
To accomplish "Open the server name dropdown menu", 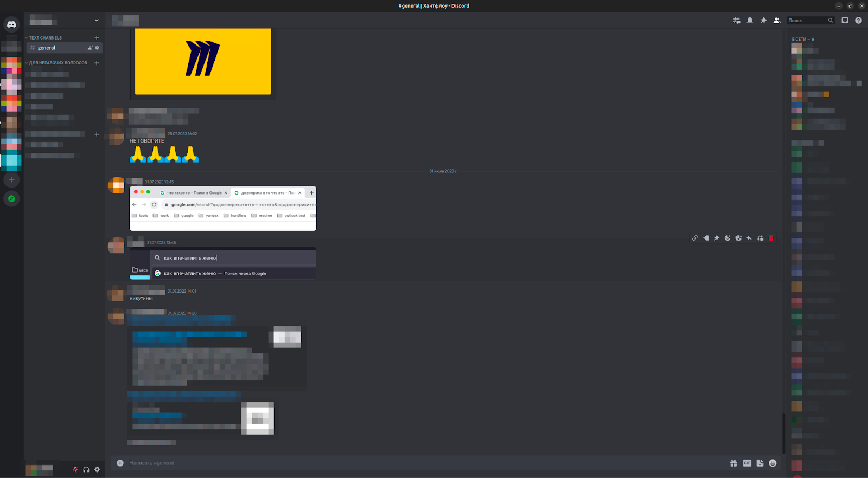I will tap(97, 21).
